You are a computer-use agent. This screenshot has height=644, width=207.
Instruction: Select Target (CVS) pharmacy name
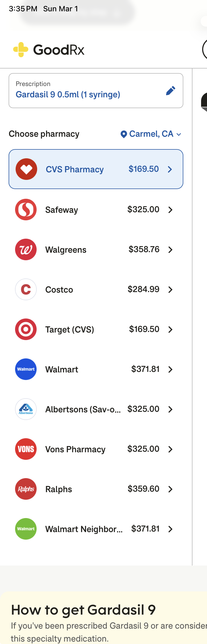70,330
